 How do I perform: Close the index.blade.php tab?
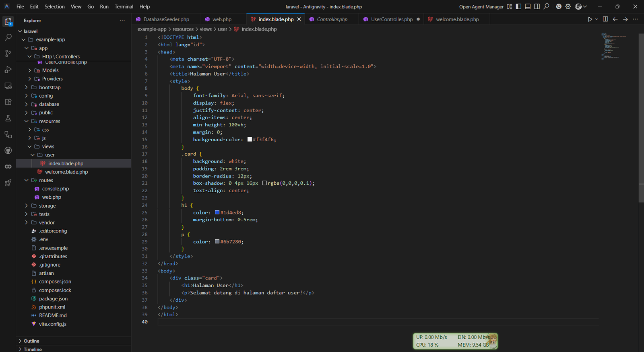pyautogui.click(x=299, y=19)
